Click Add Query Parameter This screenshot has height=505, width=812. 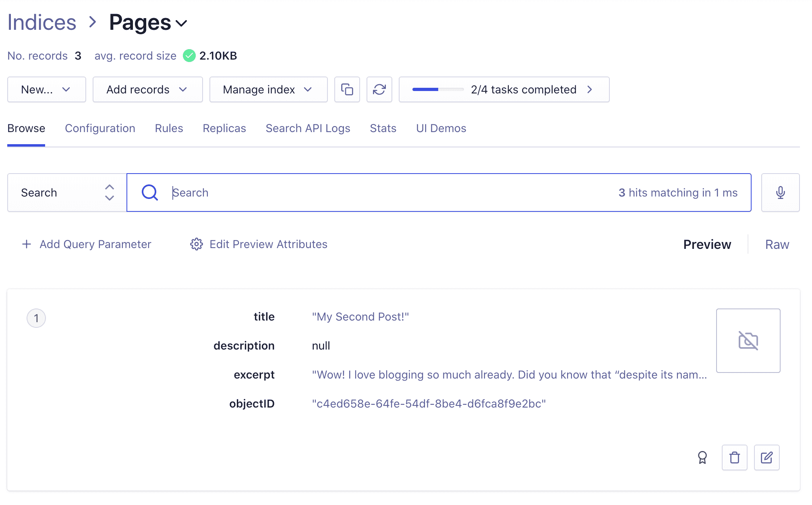point(87,244)
